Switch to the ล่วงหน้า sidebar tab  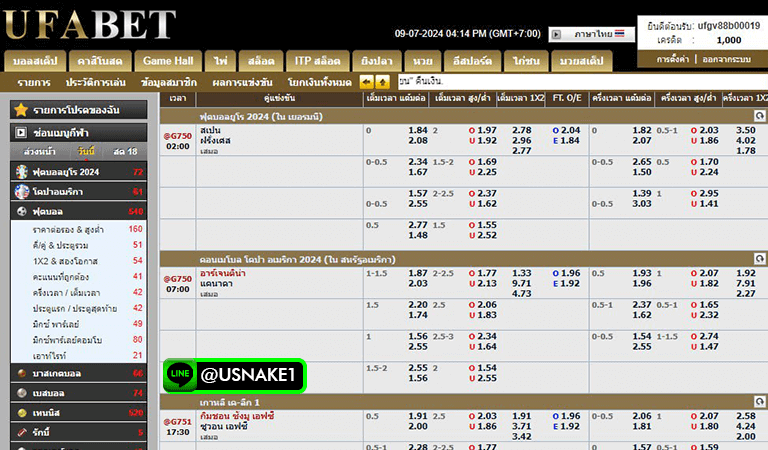39,152
